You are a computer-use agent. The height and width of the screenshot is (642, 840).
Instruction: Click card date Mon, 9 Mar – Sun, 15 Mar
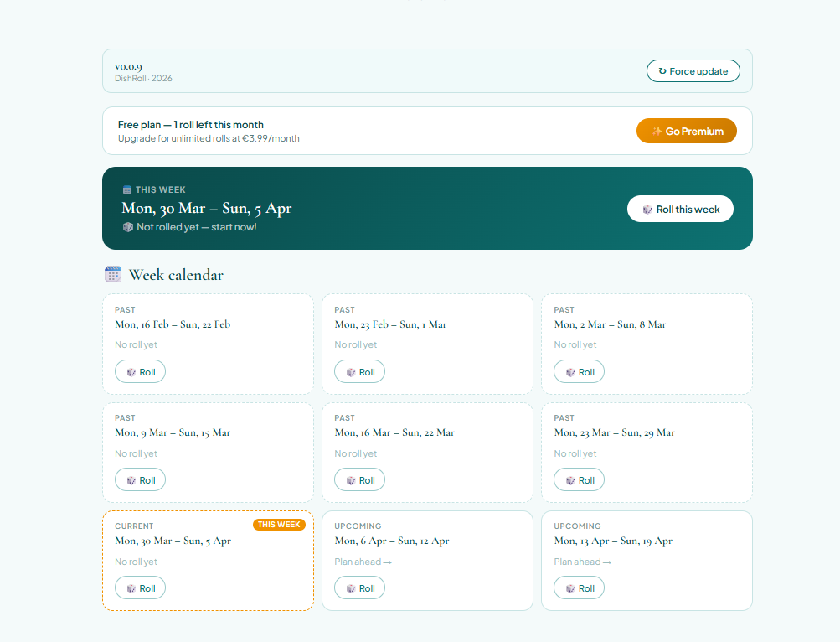(x=173, y=432)
